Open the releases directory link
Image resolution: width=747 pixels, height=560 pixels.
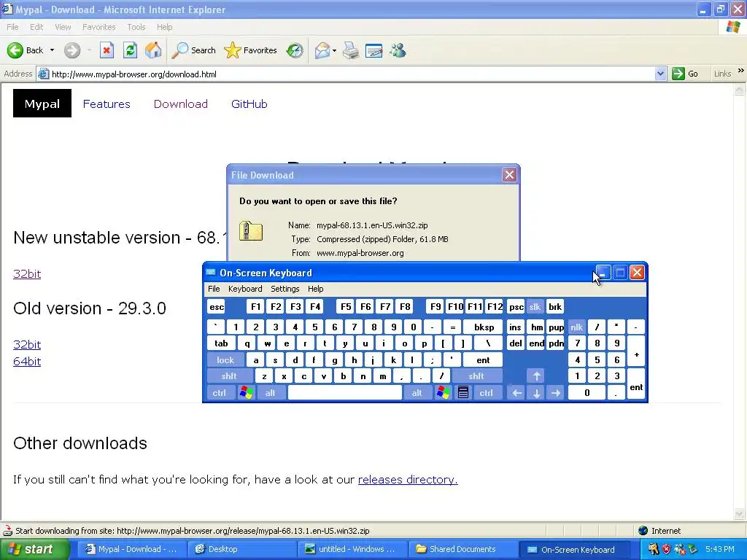[x=408, y=480]
